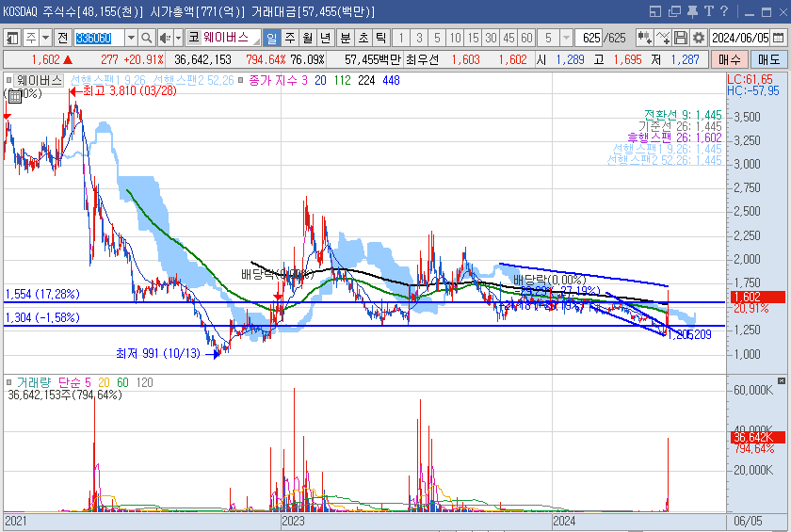Pin the window with the pushpin icon
The height and width of the screenshot is (532, 791).
pos(693,11)
